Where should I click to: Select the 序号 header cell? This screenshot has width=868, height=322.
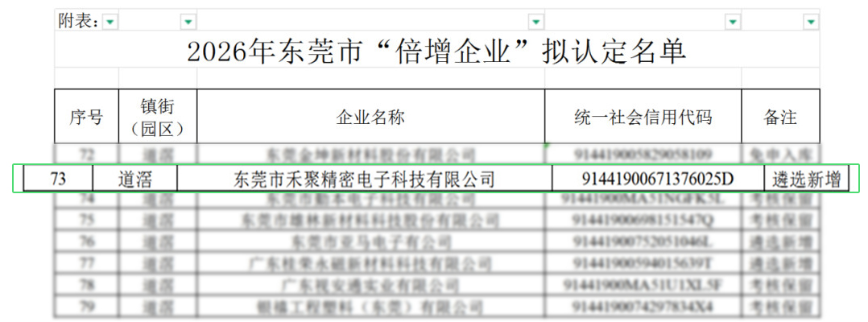[x=86, y=116]
